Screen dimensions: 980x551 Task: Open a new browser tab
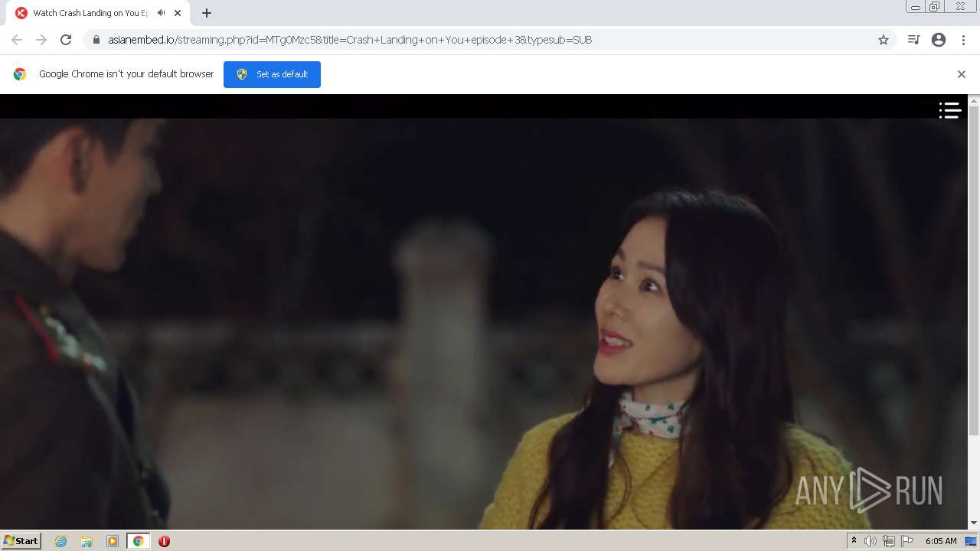click(x=206, y=13)
